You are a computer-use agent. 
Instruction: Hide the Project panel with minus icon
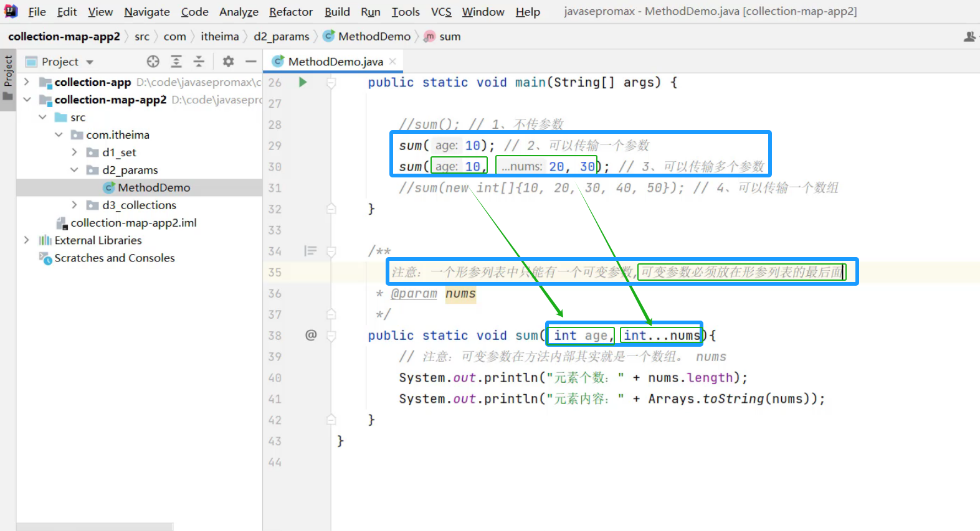point(251,61)
